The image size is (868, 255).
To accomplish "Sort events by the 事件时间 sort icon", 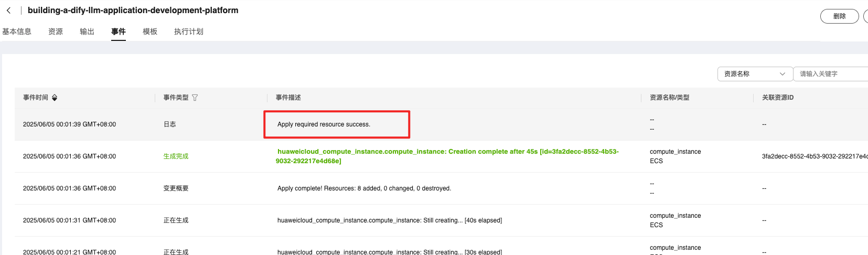I will tap(55, 98).
